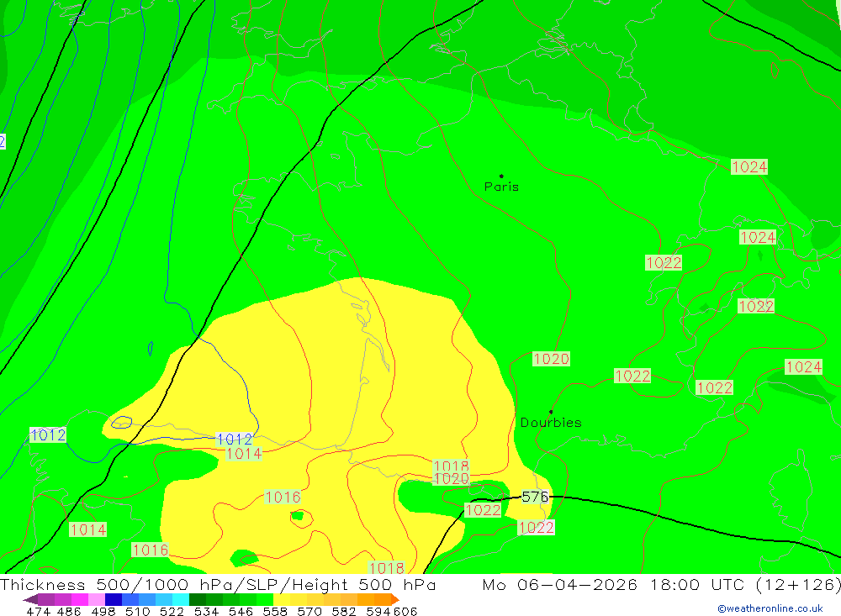Click the 546 legend value
Screen dimensions: 841x616
[241, 612]
